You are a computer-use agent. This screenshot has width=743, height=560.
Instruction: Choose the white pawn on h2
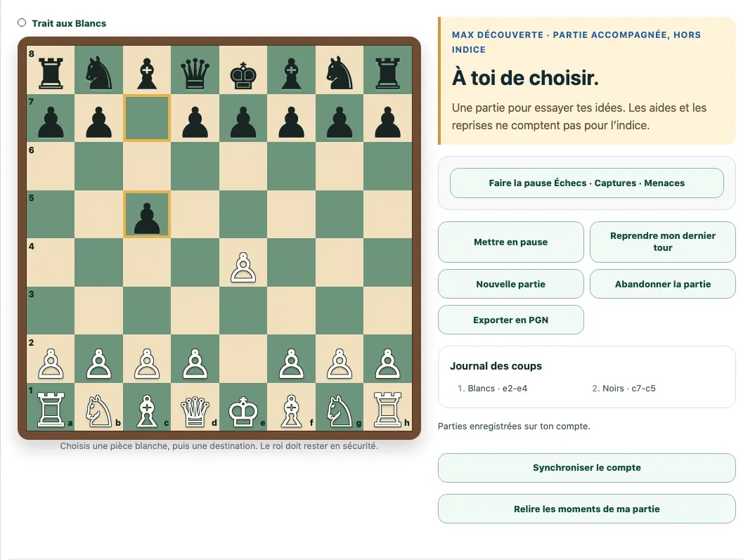(388, 358)
